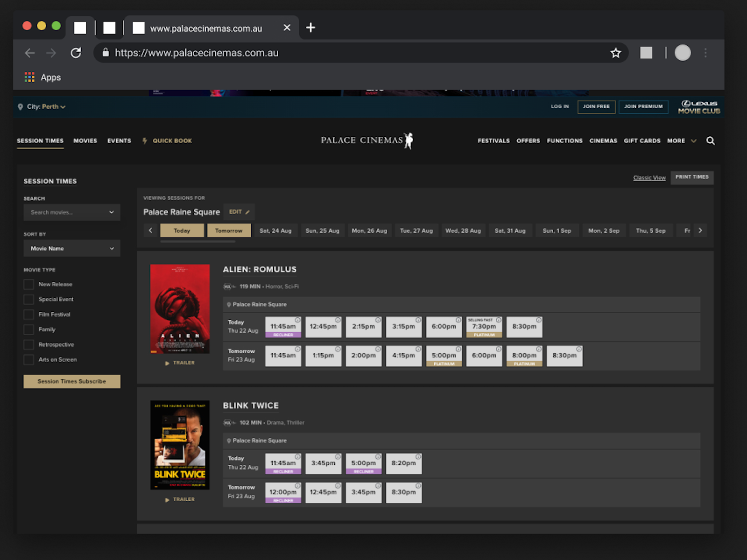The width and height of the screenshot is (747, 560).
Task: Click the info icon on the Alien 7:30pm session
Action: (x=499, y=320)
